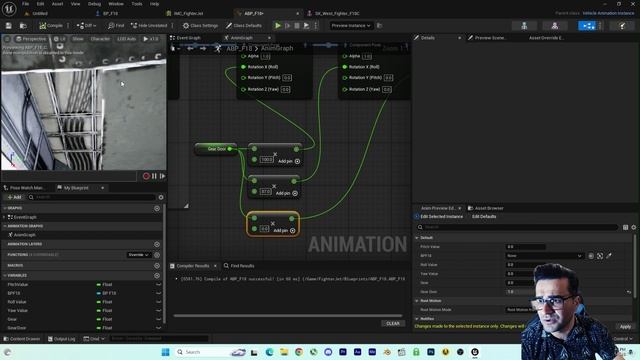
Task: Go back with the graph back arrow
Action: coord(190,48)
